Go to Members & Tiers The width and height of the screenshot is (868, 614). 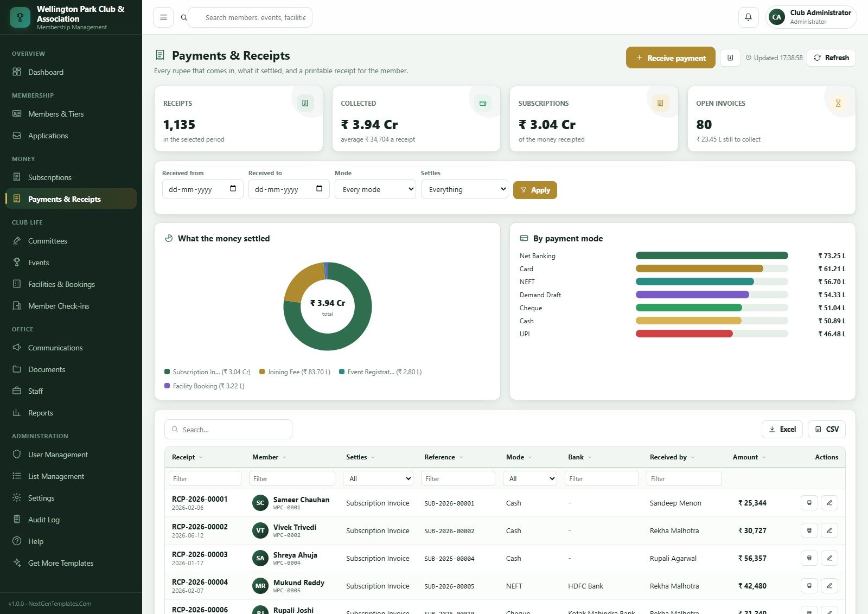tap(71, 114)
